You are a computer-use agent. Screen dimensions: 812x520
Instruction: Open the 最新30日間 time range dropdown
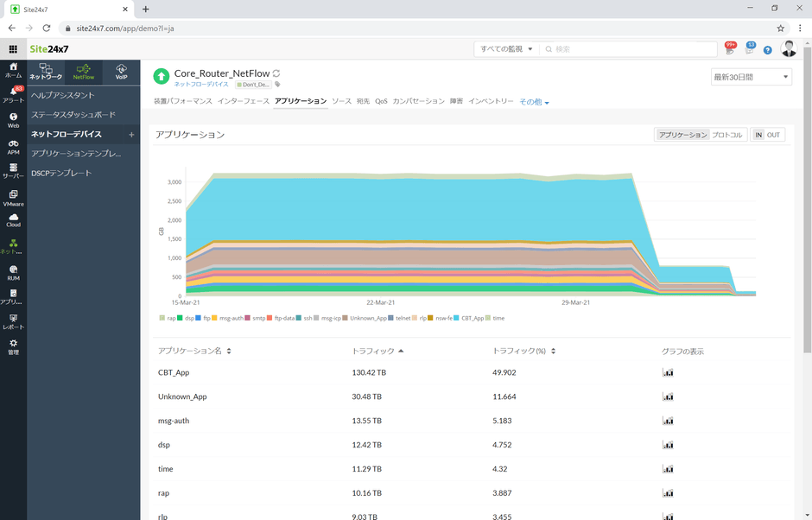coord(750,77)
